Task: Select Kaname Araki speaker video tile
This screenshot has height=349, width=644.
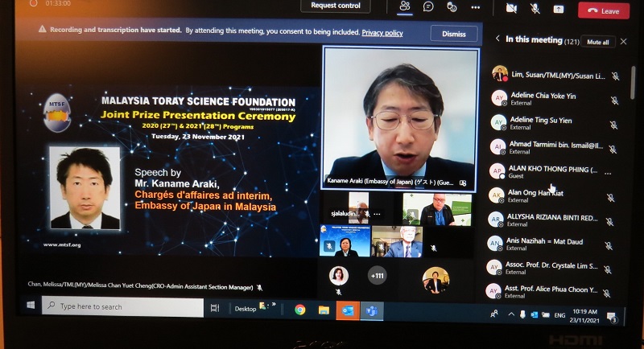Action: (x=400, y=119)
